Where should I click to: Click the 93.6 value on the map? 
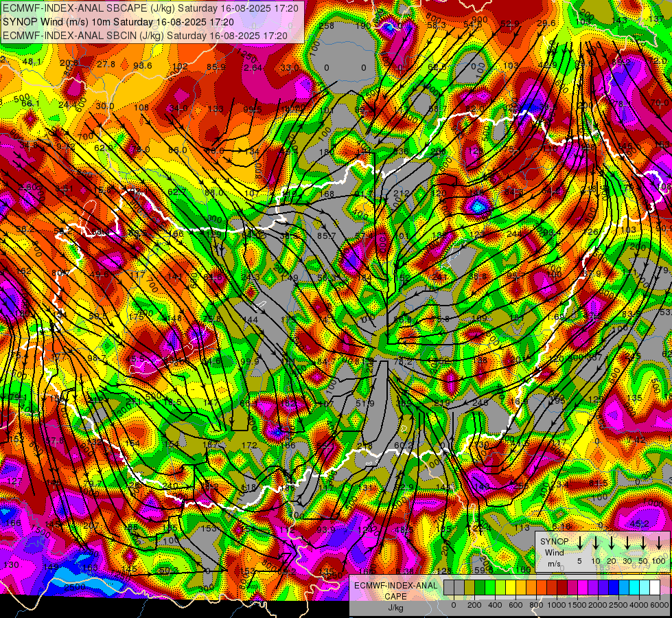tap(143, 66)
